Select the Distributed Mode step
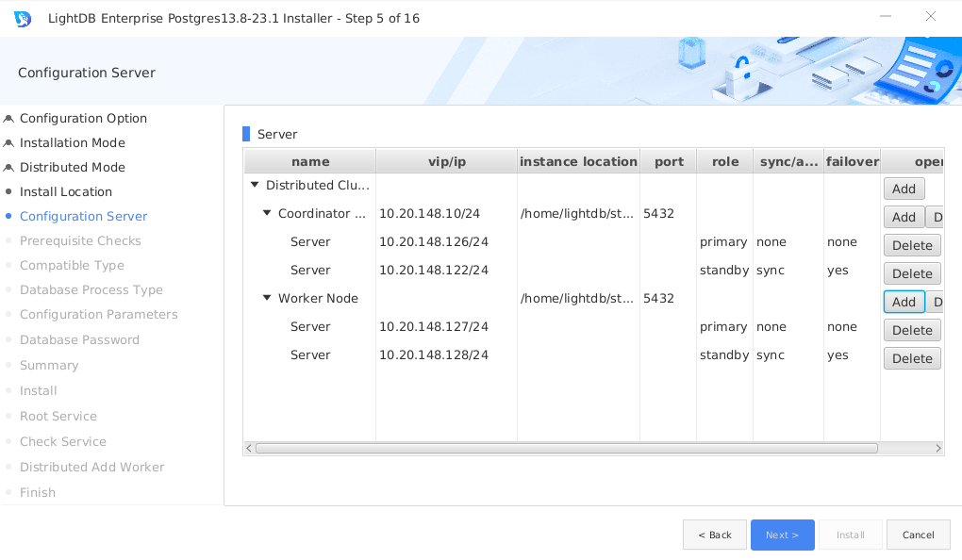The image size is (962, 560). pyautogui.click(x=73, y=167)
